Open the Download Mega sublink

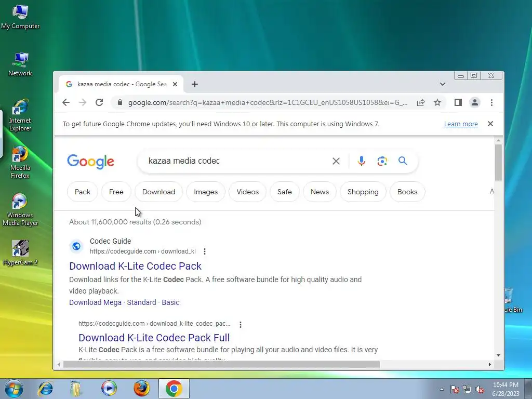96,302
